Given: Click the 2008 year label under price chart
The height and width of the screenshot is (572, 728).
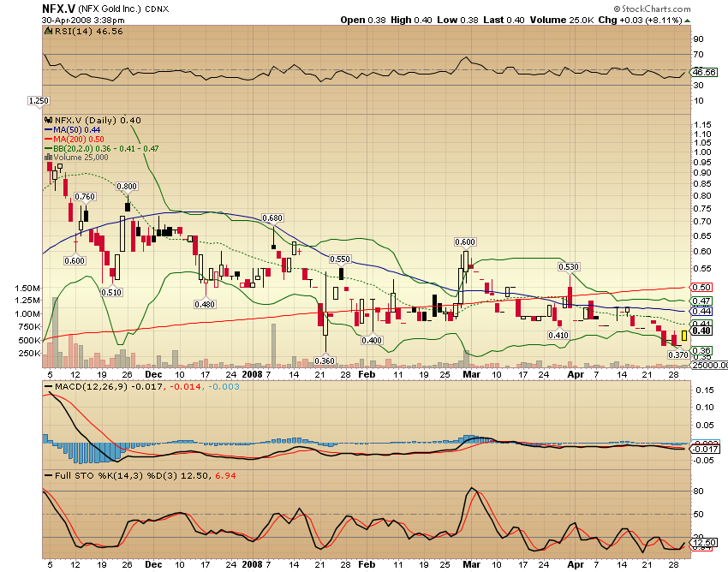Looking at the screenshot, I should click(x=252, y=374).
